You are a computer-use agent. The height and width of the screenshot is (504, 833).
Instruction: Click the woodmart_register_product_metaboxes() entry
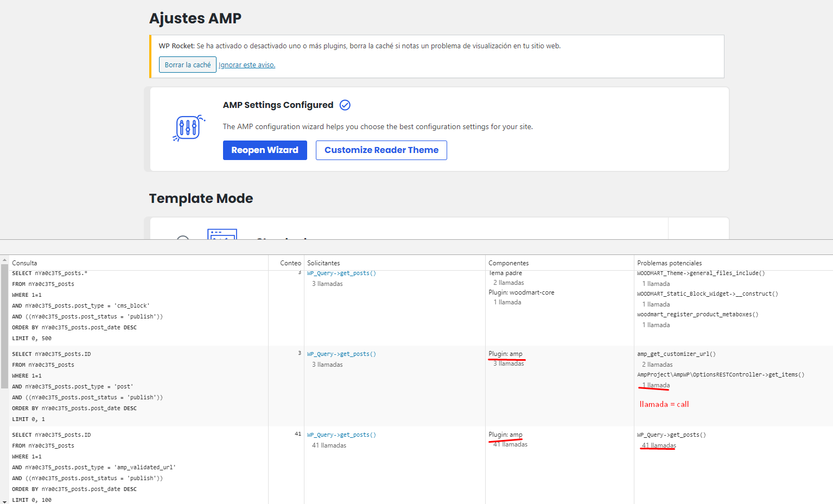coord(698,315)
